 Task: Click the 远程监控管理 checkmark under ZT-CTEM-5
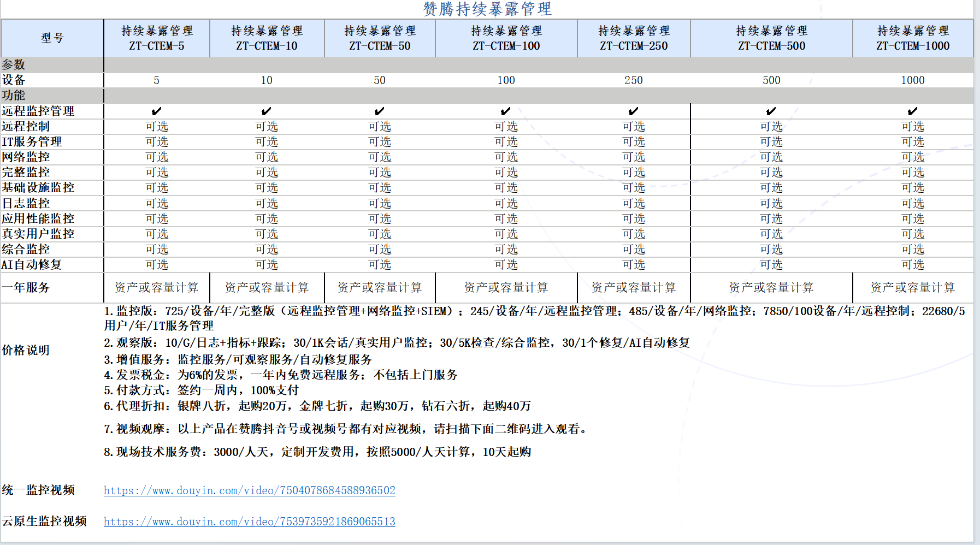tap(157, 111)
